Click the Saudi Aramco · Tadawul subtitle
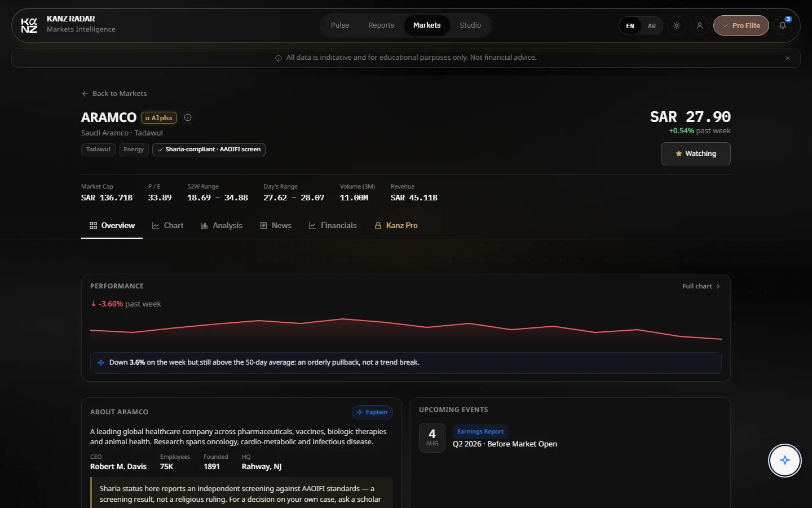The height and width of the screenshot is (508, 812). [x=122, y=133]
